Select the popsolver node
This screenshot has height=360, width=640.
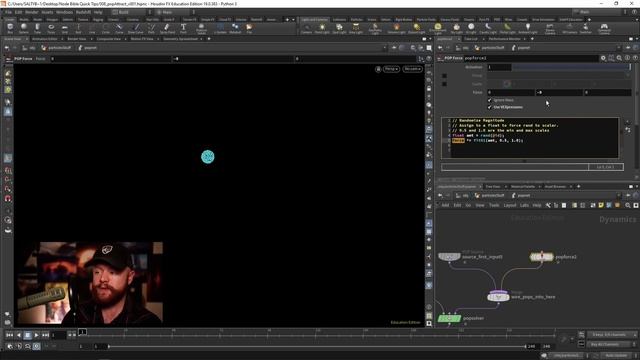[449, 318]
